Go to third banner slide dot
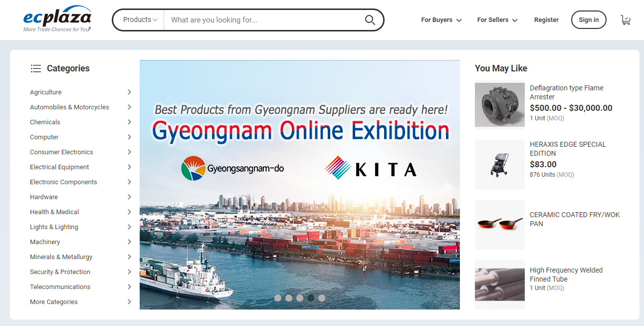Screen dimensions: 644x326 pos(300,298)
